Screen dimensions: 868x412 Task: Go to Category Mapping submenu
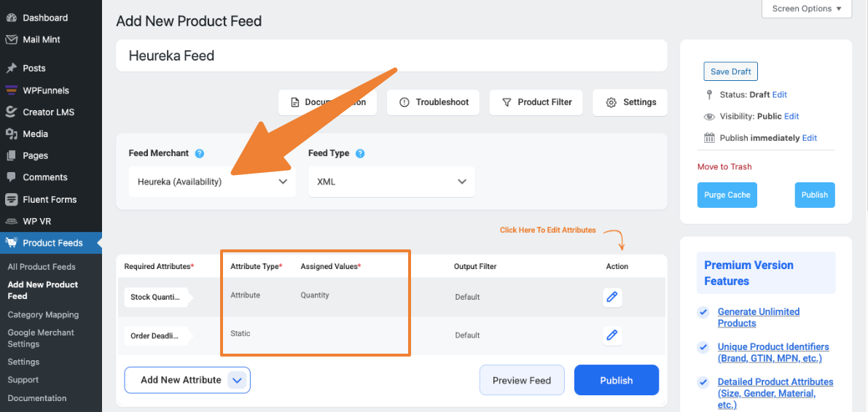point(43,315)
